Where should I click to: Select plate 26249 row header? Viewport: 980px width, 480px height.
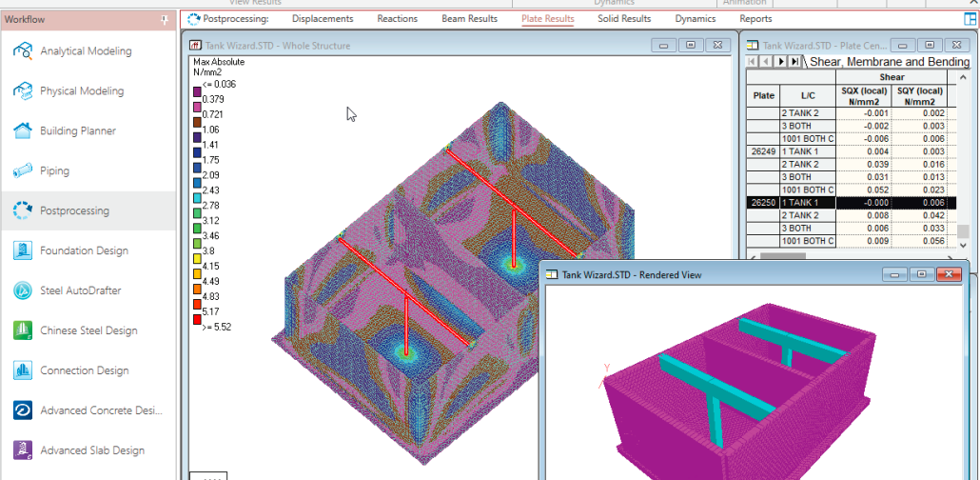pyautogui.click(x=763, y=152)
